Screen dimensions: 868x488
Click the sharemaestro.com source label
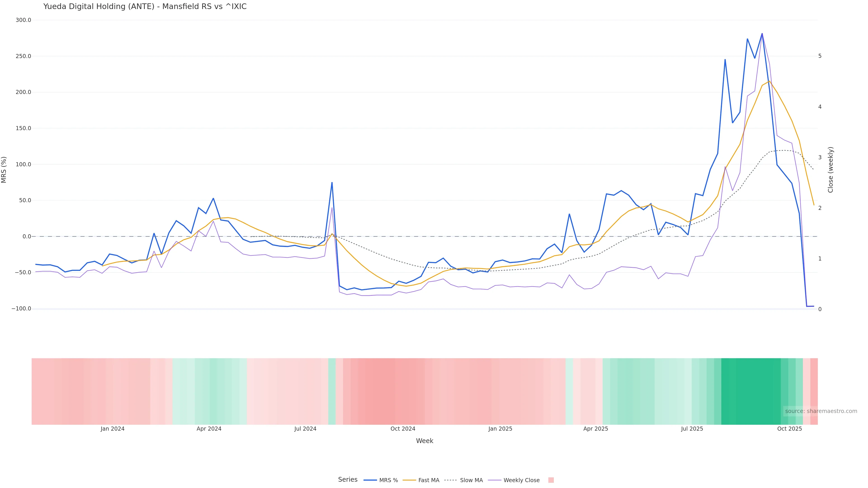821,411
